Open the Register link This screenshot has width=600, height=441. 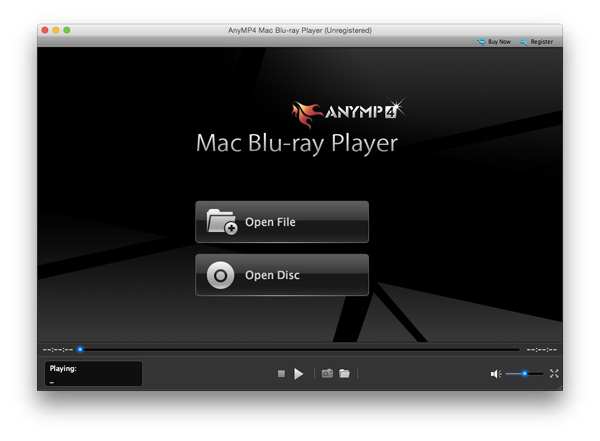[x=541, y=42]
